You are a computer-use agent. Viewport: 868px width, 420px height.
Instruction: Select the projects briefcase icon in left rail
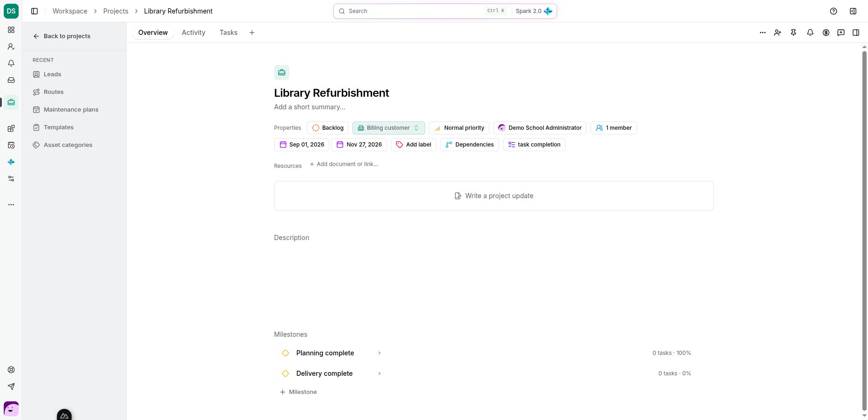(11, 102)
